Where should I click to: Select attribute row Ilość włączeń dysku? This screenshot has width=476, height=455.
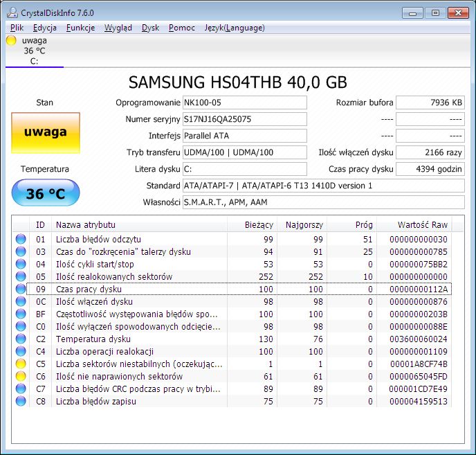[x=232, y=301]
